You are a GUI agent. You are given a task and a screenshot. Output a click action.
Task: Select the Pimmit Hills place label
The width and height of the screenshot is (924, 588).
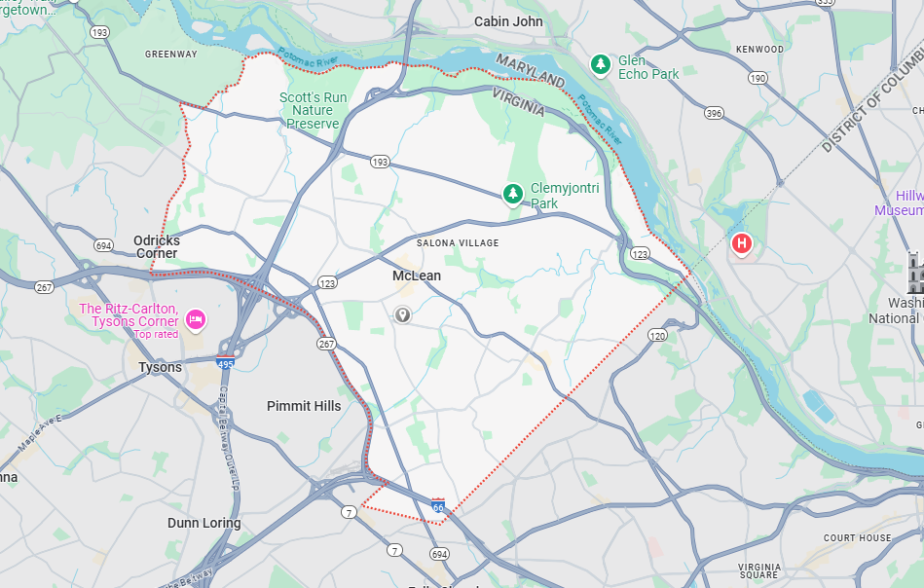click(x=304, y=406)
